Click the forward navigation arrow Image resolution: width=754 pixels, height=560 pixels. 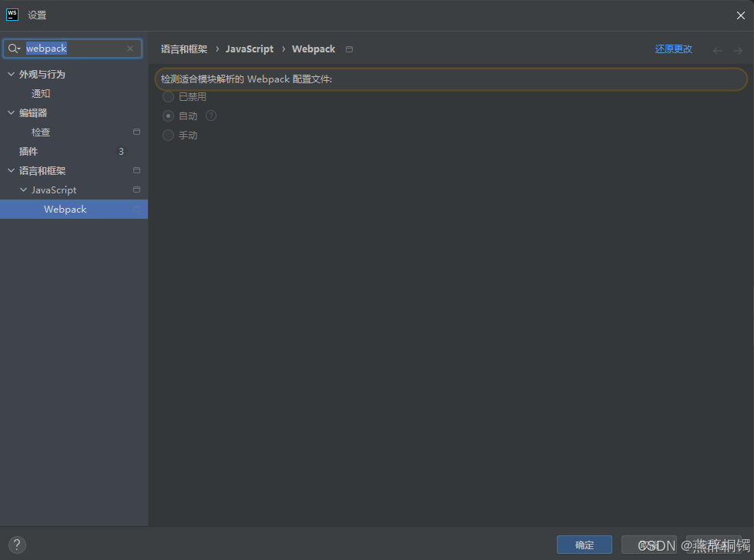click(738, 50)
